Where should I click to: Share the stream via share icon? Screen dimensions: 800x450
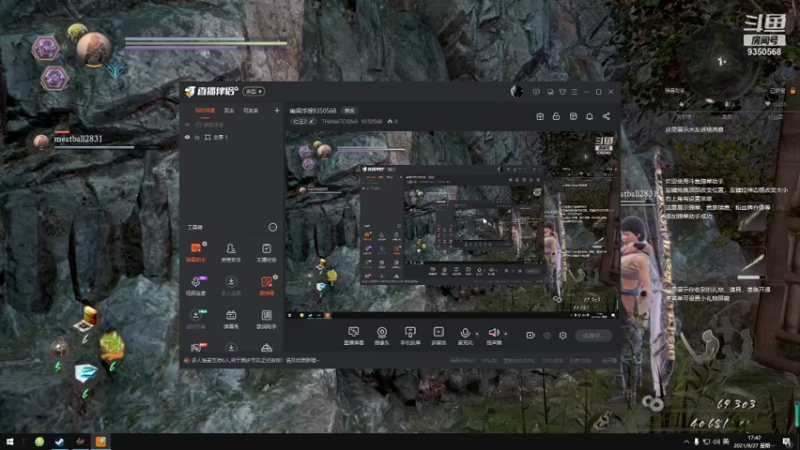click(x=606, y=116)
